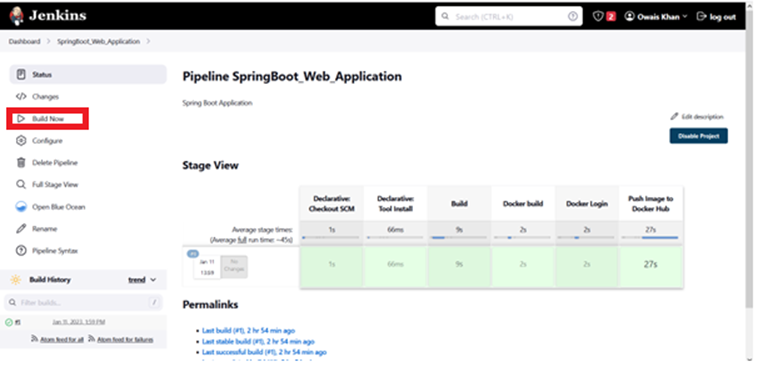Click the log out arrow icon
The image size is (758, 367).
[x=701, y=16]
